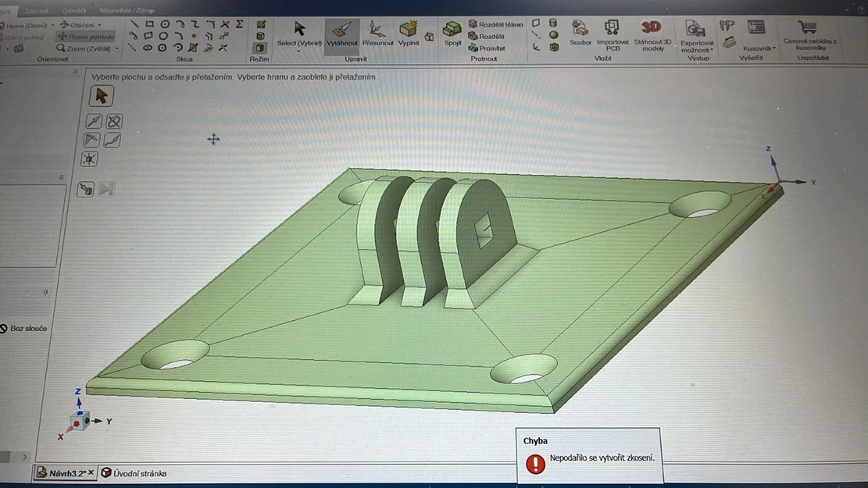This screenshot has width=868, height=488.
Task: Select the sketch Rectangle tool
Action: coord(149,24)
